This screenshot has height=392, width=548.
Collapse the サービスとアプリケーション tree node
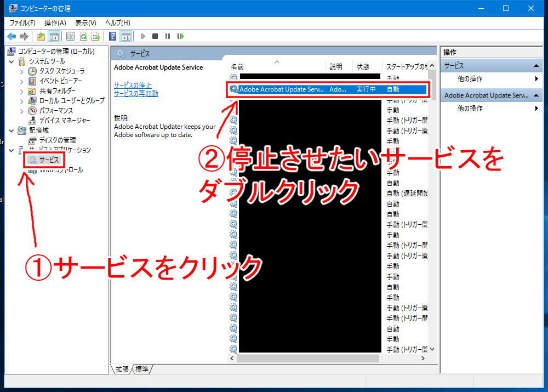pos(12,150)
